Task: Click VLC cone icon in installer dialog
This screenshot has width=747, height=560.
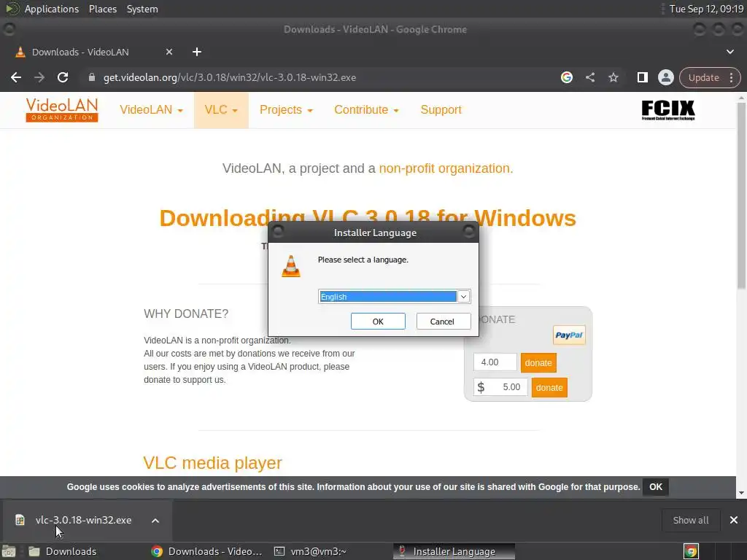Action: pyautogui.click(x=290, y=266)
